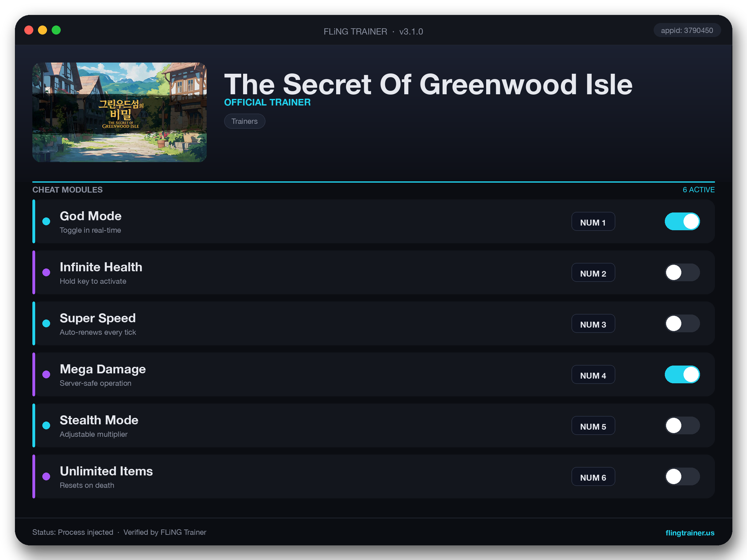This screenshot has height=560, width=747.
Task: Click the purple status dot beside Unlimited Items
Action: (46, 476)
